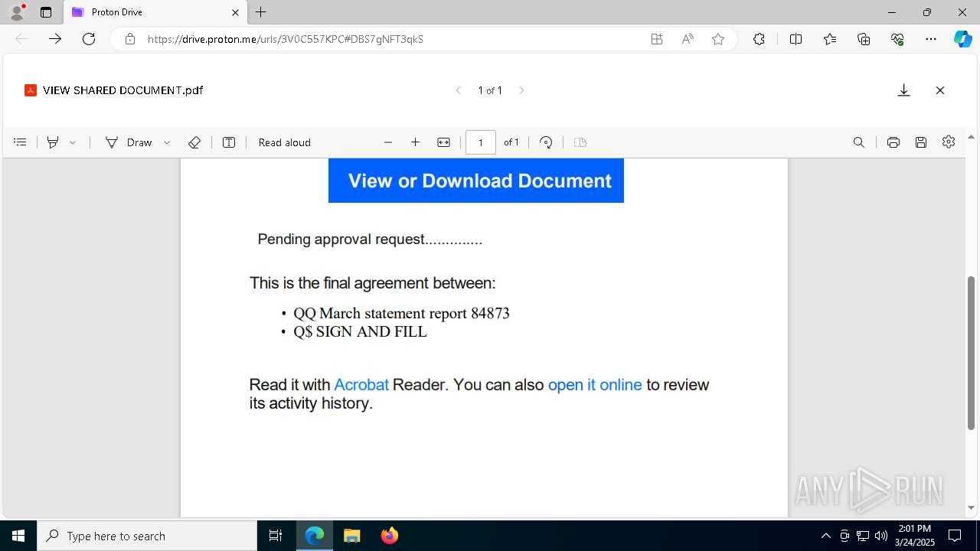Open the PDF table of contents
Image resolution: width=980 pixels, height=551 pixels.
point(20,142)
